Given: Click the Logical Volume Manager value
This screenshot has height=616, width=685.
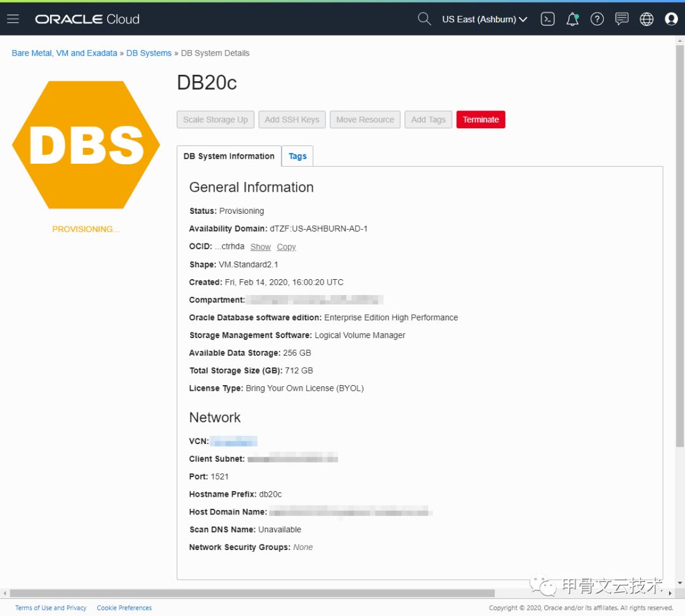Looking at the screenshot, I should pyautogui.click(x=360, y=336).
